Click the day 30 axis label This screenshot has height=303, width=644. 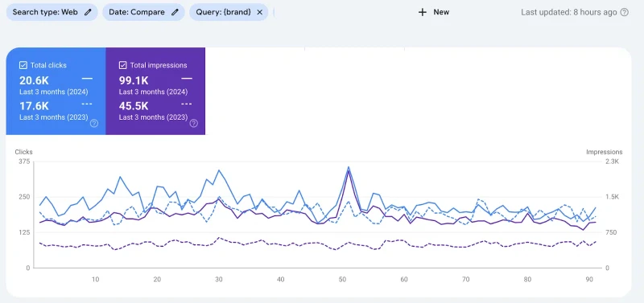click(219, 280)
